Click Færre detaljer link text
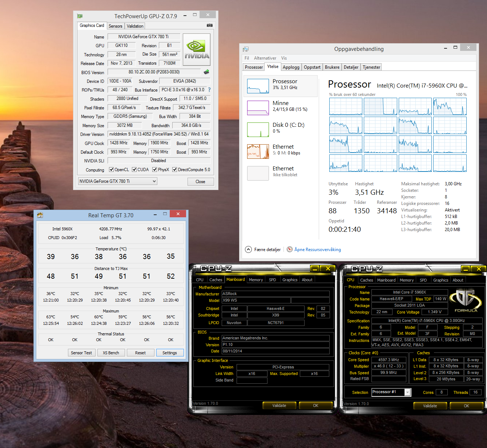 coord(267,250)
